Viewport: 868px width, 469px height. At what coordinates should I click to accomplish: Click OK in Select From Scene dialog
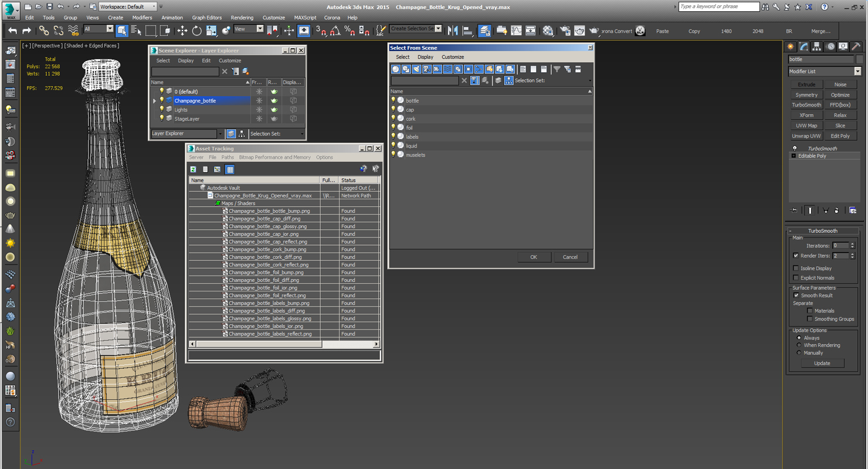coord(534,257)
